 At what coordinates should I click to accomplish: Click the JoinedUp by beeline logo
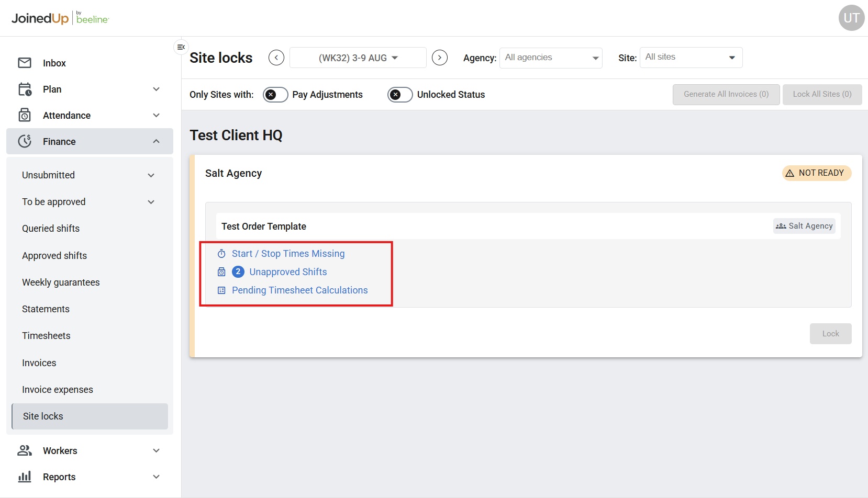click(60, 18)
